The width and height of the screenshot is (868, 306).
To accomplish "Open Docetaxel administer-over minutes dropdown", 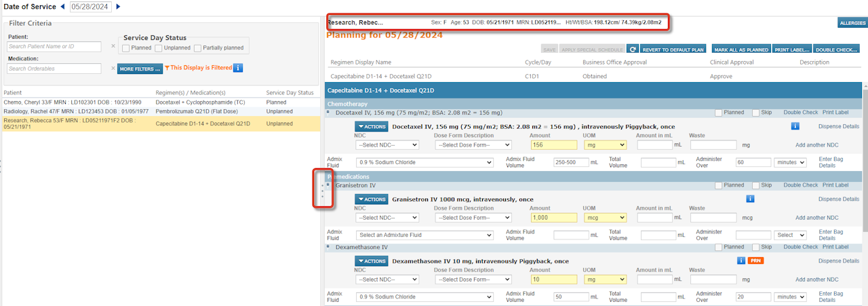I will (x=790, y=162).
